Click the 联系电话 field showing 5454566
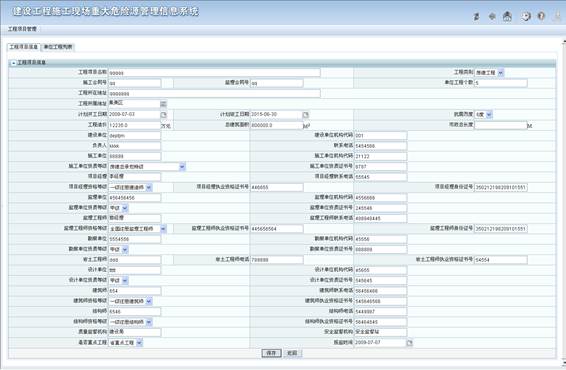 [x=380, y=146]
